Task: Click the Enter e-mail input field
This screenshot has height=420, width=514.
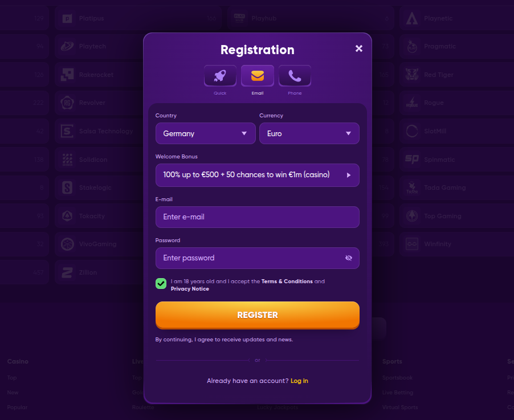Action: (x=257, y=217)
